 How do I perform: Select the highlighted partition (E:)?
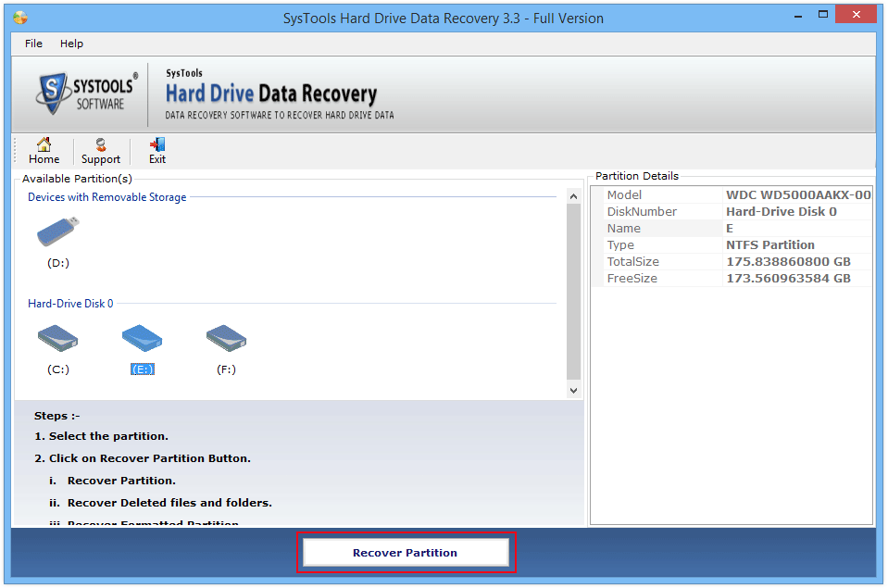141,338
